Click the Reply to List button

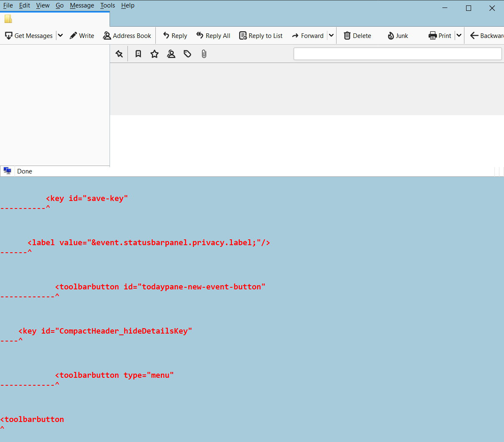pyautogui.click(x=261, y=36)
